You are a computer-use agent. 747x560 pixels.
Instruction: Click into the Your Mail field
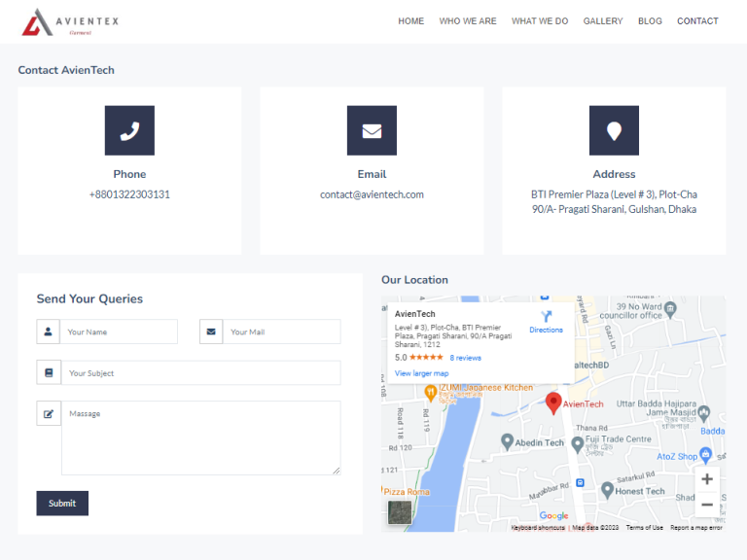pyautogui.click(x=282, y=332)
